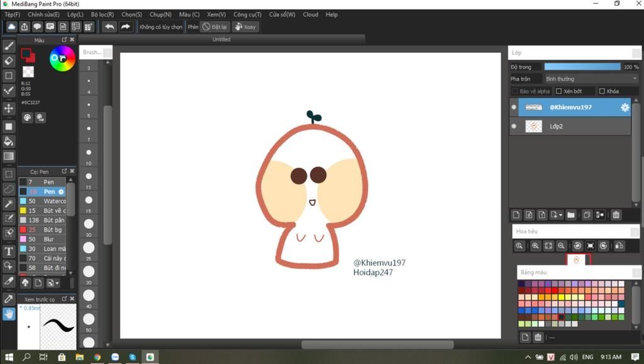Zoom in using navigator magnifier plus

[535, 246]
